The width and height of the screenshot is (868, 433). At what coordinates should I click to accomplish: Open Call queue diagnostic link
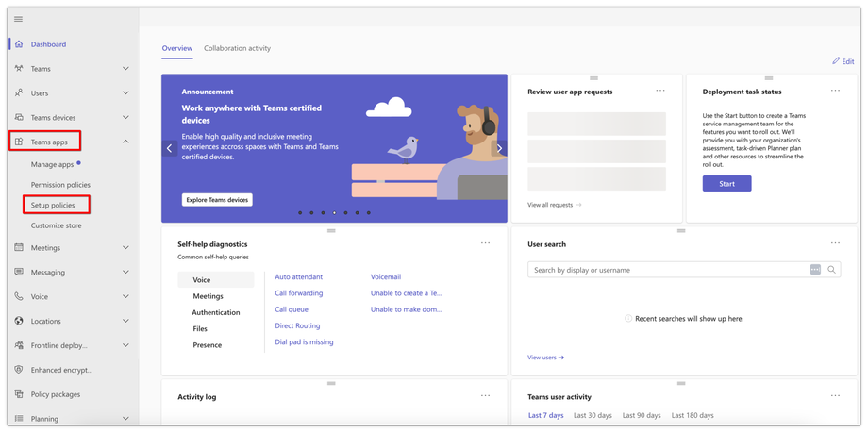pyautogui.click(x=292, y=309)
